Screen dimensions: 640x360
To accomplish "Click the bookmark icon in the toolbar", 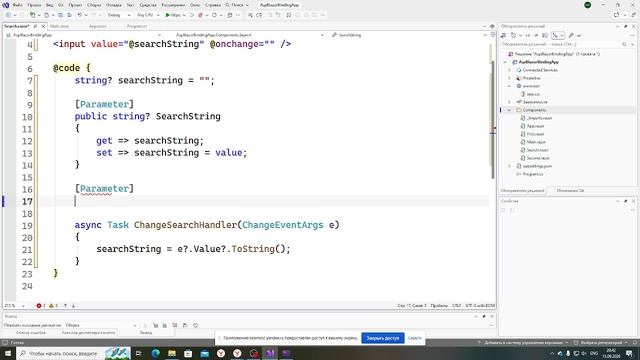I will click(289, 15).
